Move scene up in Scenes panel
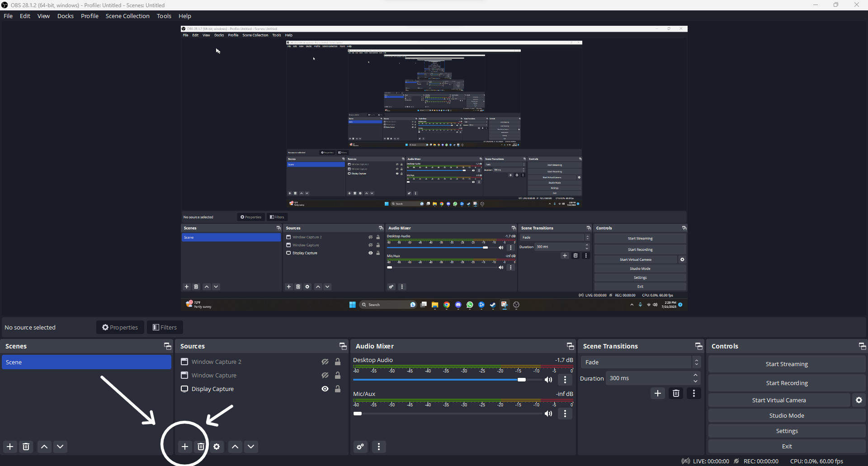This screenshot has width=868, height=466. click(44, 447)
